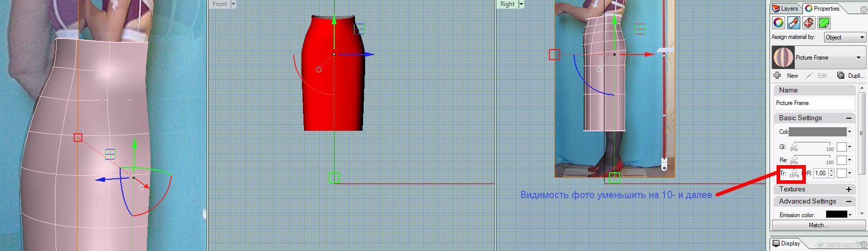This screenshot has width=868, height=251.
Task: Click the Front viewport title
Action: pos(219,4)
